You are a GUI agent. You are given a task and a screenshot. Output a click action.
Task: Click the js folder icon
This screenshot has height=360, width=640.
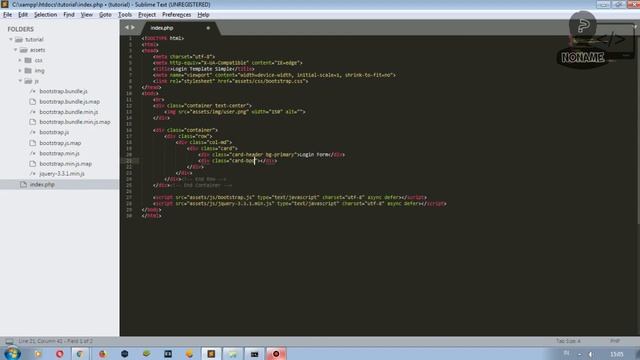[x=28, y=81]
